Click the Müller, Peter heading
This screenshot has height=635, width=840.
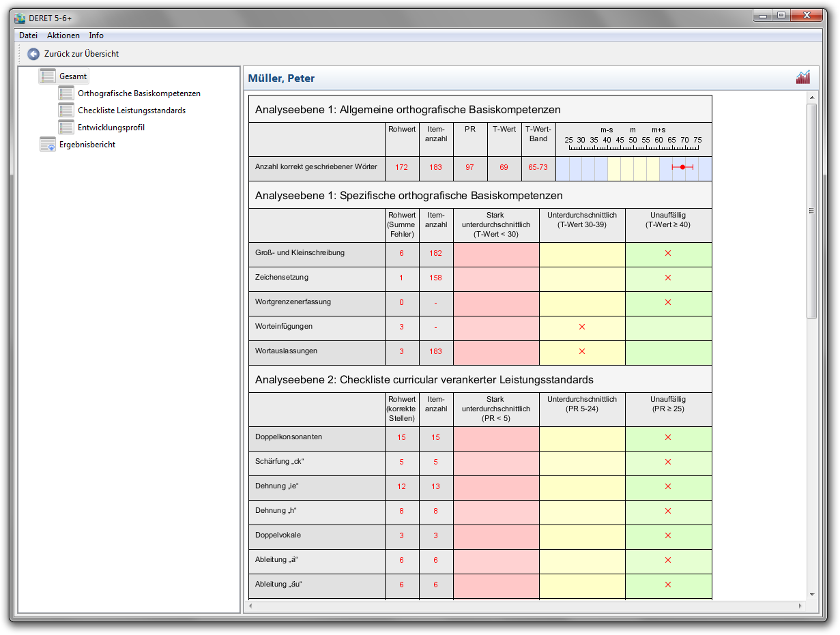click(x=281, y=78)
